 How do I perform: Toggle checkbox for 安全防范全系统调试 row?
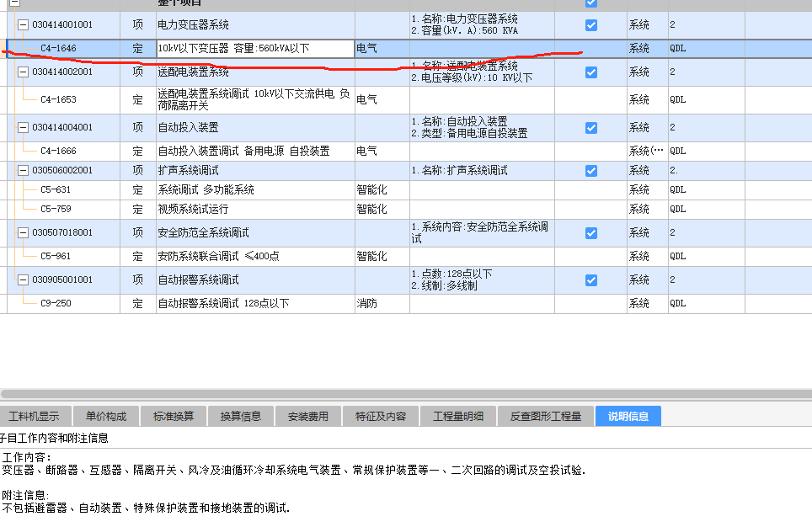pos(590,233)
